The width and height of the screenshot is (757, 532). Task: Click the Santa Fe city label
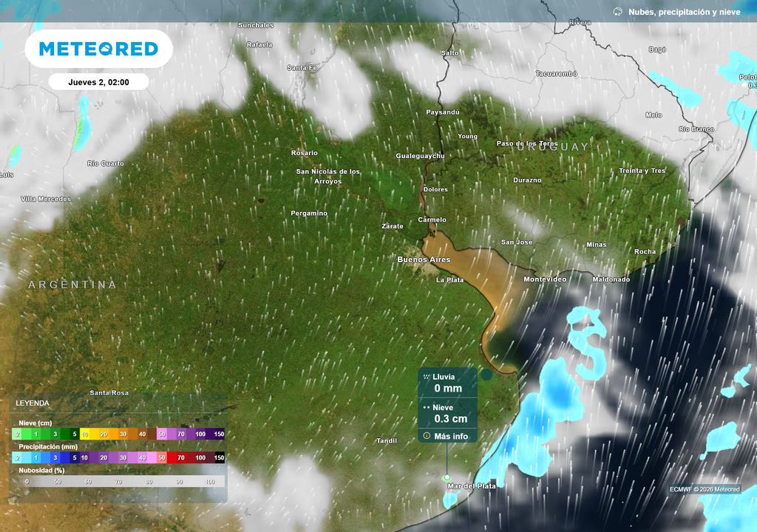pos(302,68)
